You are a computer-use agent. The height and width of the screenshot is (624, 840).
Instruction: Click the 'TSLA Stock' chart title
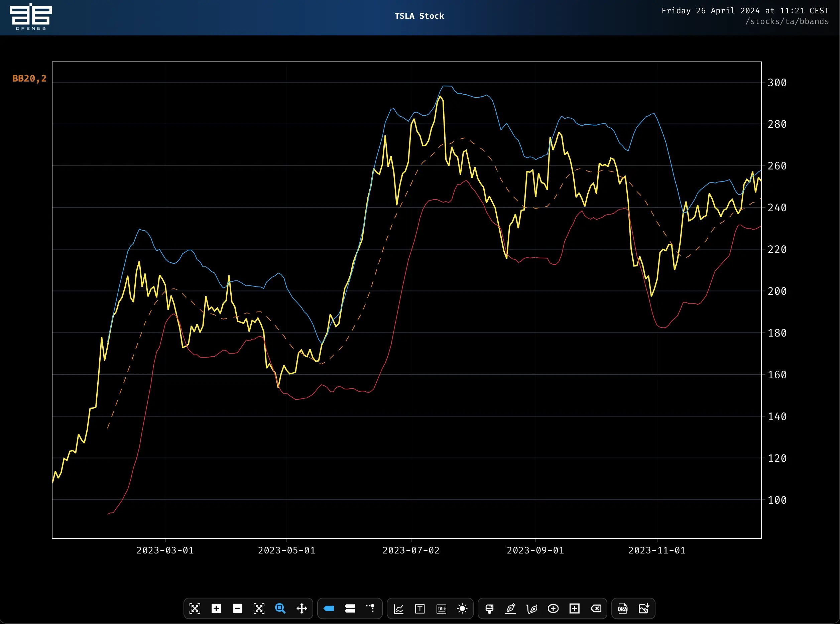click(x=419, y=16)
